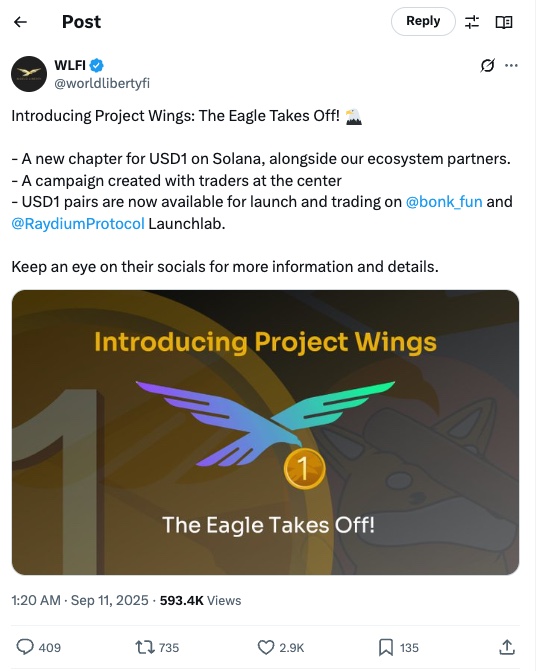Open the share post icon

507,647
